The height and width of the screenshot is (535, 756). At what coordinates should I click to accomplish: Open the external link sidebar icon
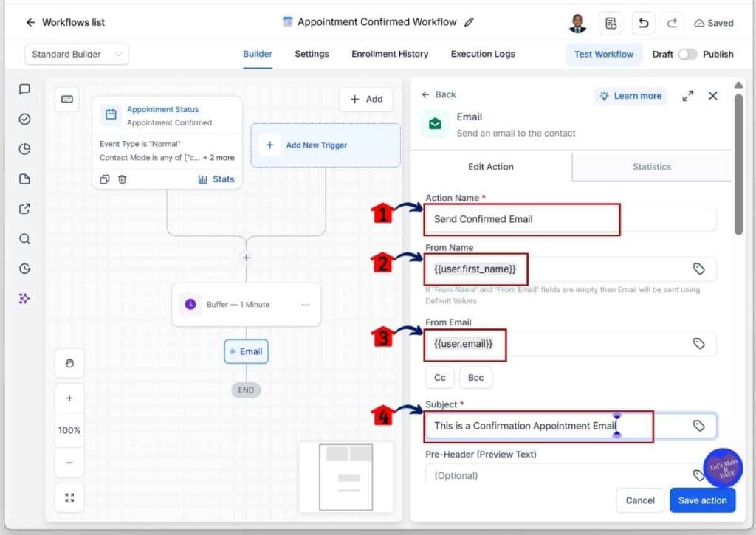pos(24,209)
